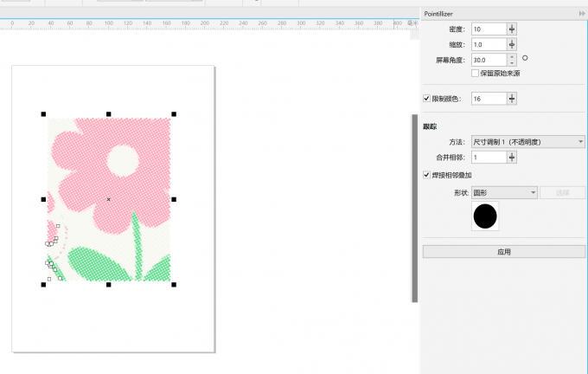
Task: Increase 屏幕角度 with the up spinner arrow
Action: 512,57
